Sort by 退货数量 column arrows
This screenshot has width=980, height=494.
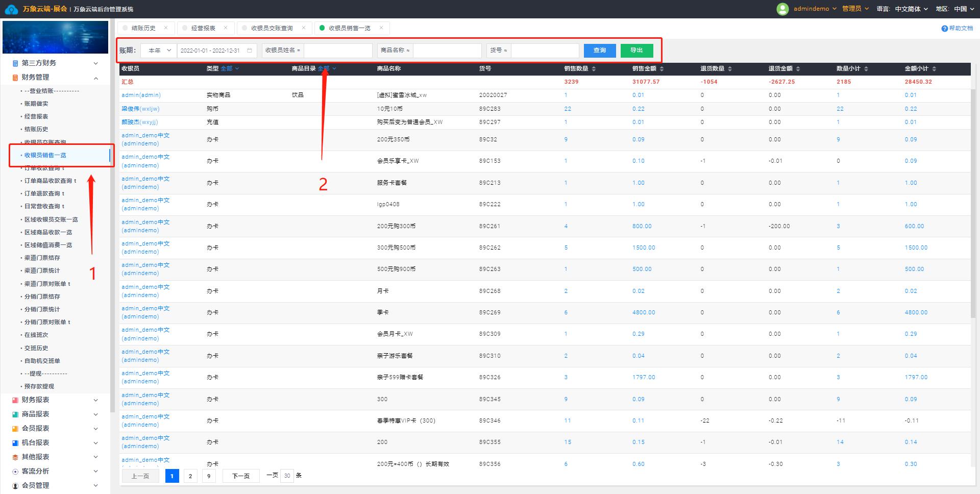pos(730,69)
